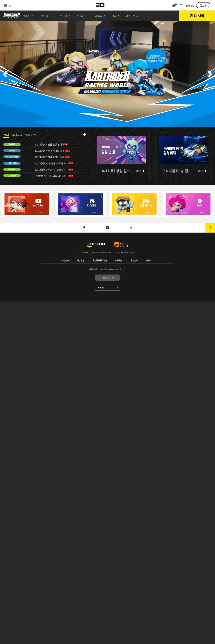Click the 상점 안내 card image
Viewport: 215px width, 644px height.
[121, 150]
